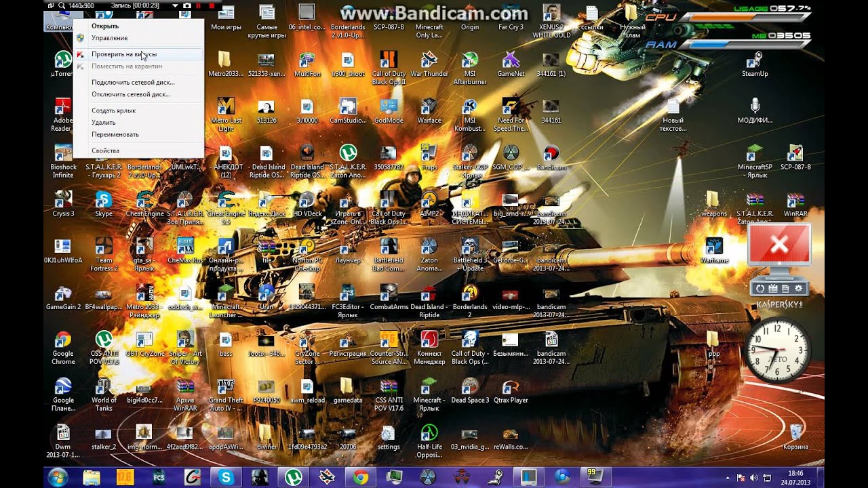The width and height of the screenshot is (868, 488).
Task: Launch Metro Last Light shortcut
Action: [x=226, y=114]
